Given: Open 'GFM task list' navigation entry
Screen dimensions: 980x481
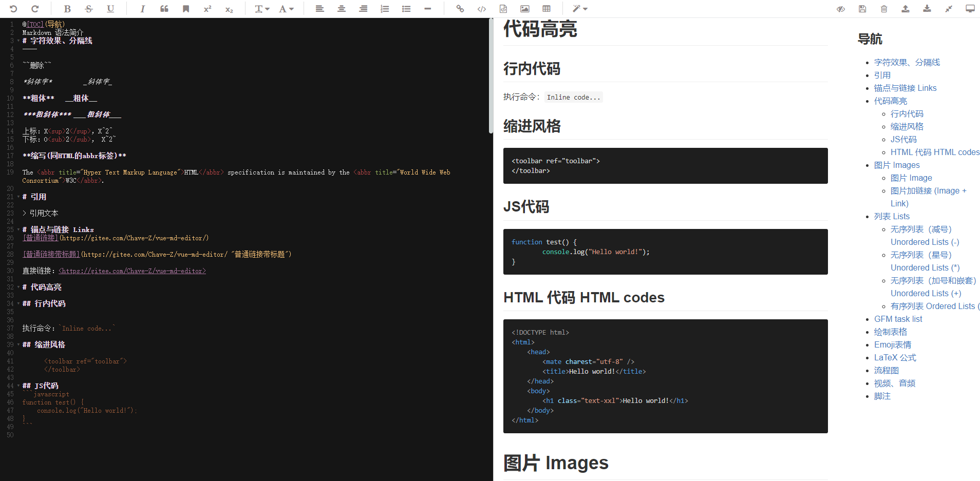Looking at the screenshot, I should [x=898, y=319].
